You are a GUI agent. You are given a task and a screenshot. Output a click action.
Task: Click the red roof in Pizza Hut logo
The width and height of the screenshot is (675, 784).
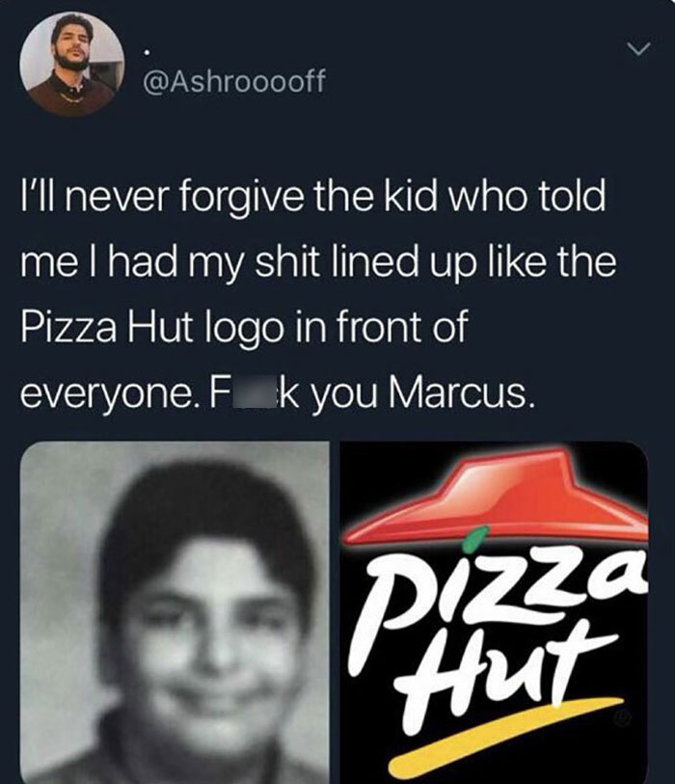[498, 495]
